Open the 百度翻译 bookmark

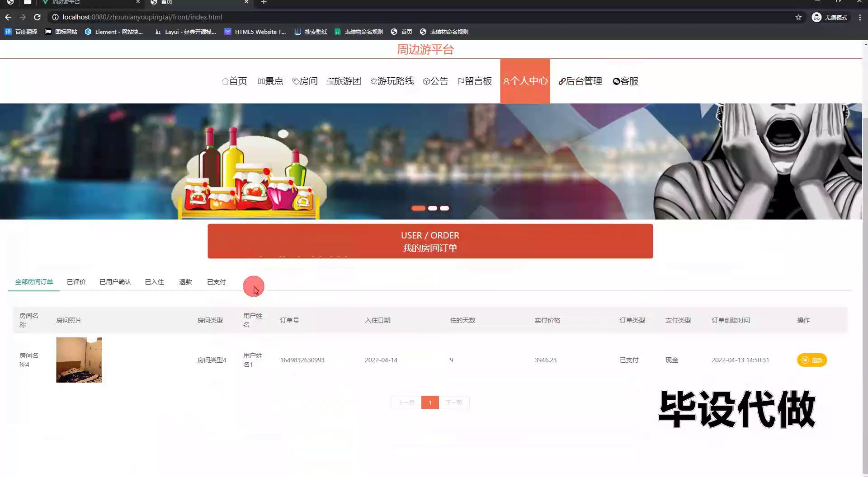coord(21,32)
